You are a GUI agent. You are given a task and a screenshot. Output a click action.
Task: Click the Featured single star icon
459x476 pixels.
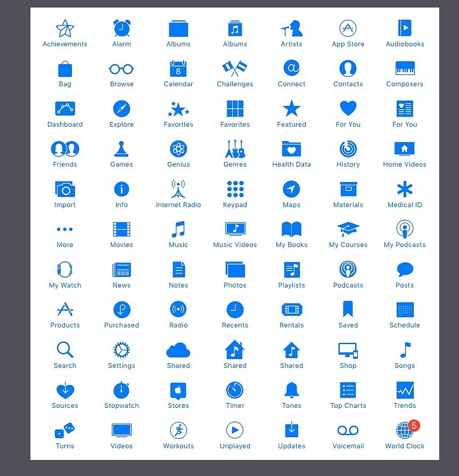coord(291,109)
